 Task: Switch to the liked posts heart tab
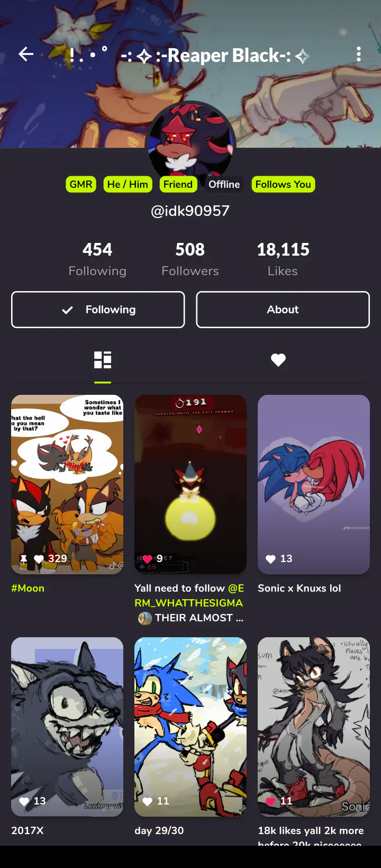(x=278, y=360)
